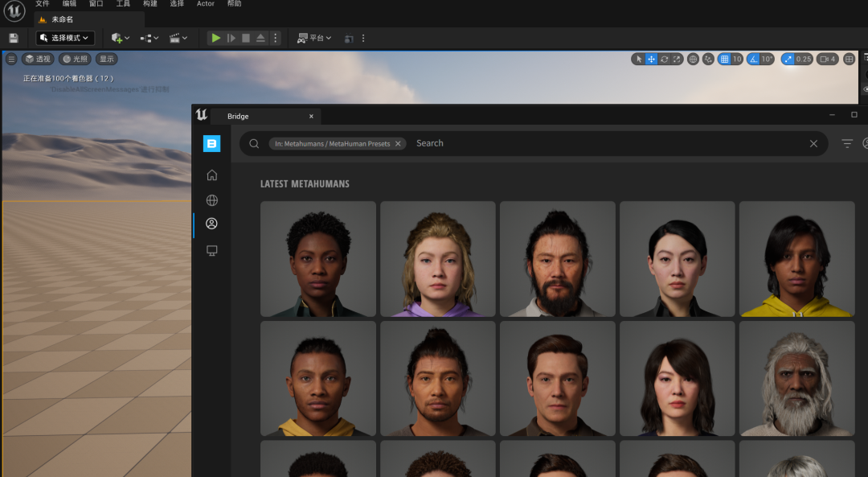Click the Bridge search magnifier icon
Screen dimensions: 868x477
coord(254,143)
